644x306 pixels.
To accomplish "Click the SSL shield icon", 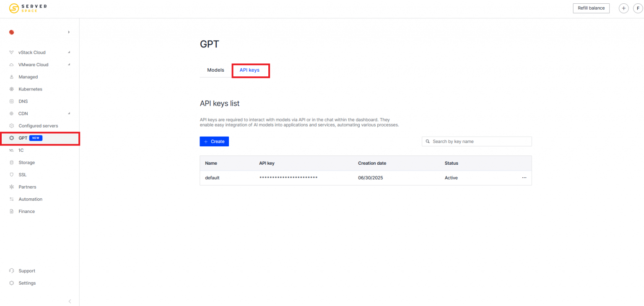I will (x=11, y=174).
